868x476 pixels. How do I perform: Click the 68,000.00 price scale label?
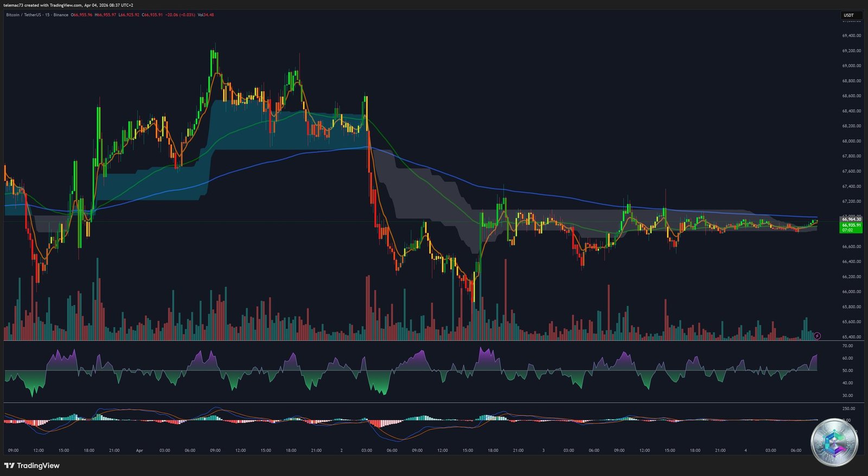tap(851, 141)
